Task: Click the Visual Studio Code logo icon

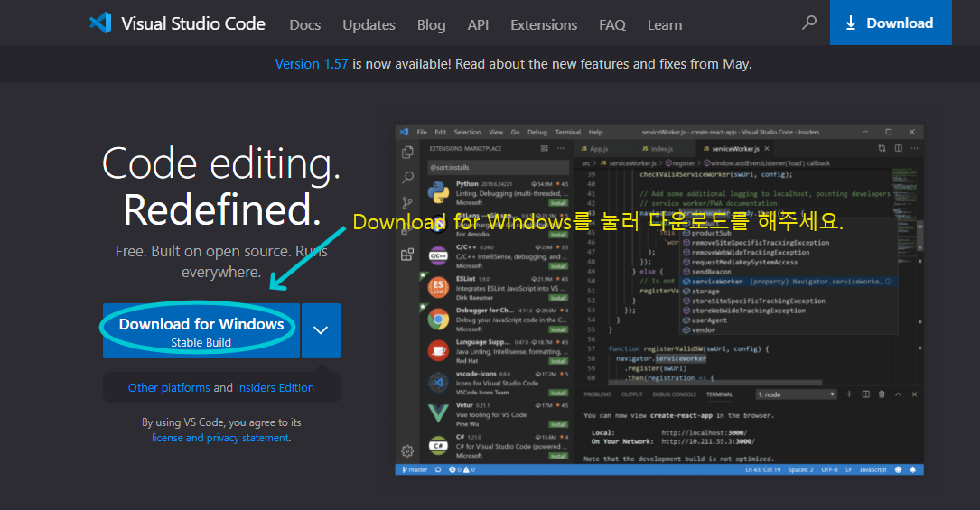Action: point(100,23)
